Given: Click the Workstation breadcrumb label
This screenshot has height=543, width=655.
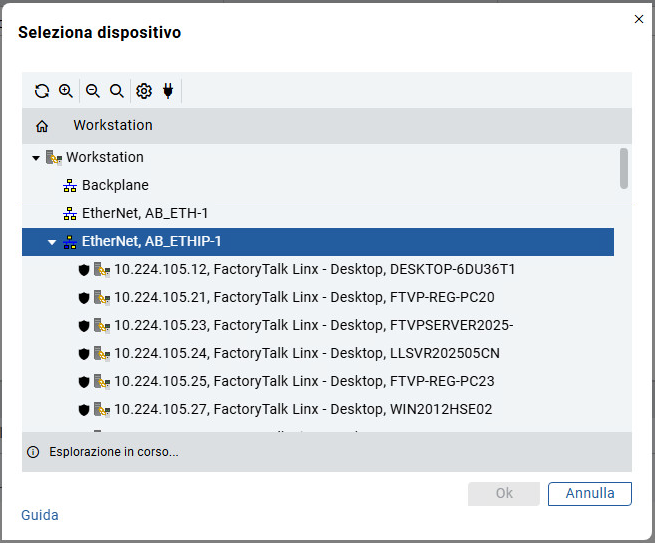Looking at the screenshot, I should click(113, 126).
